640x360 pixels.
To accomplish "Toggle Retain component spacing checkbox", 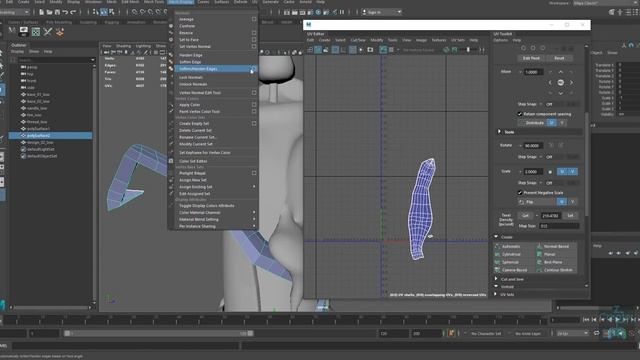I will click(x=520, y=114).
